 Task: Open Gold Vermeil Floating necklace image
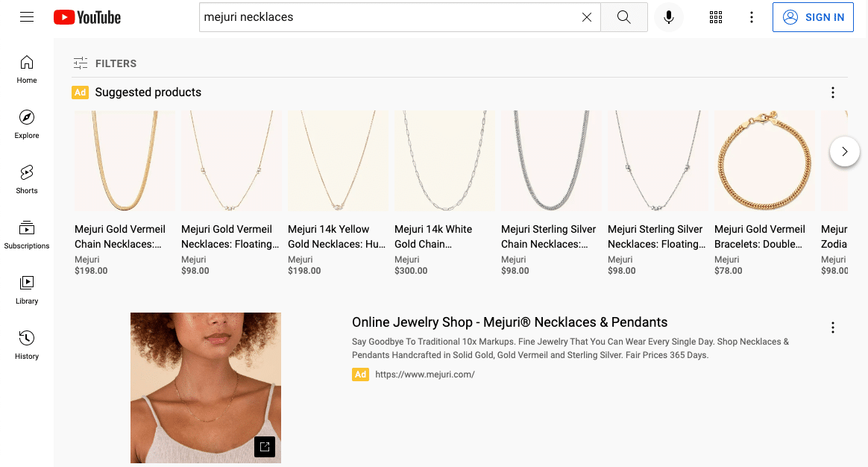[x=231, y=160]
